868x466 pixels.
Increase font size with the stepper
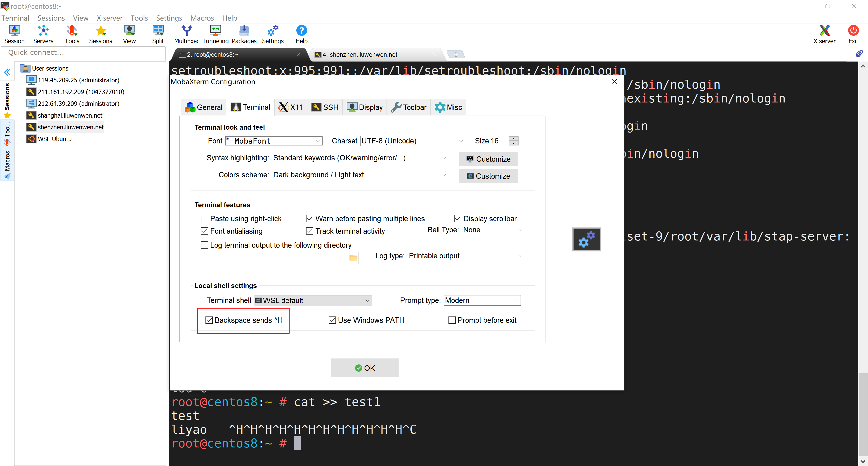pos(514,139)
